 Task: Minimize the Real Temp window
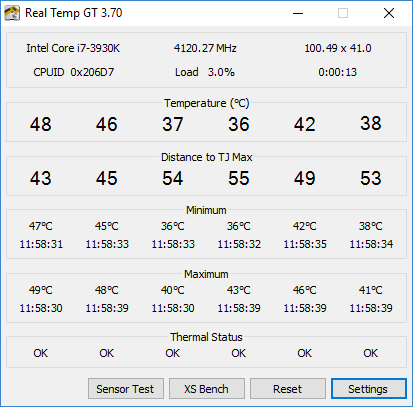(298, 13)
